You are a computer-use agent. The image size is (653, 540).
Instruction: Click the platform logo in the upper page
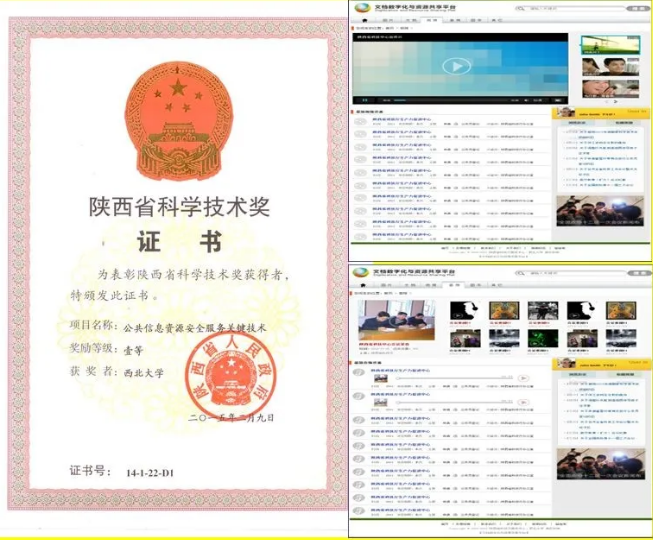click(362, 7)
